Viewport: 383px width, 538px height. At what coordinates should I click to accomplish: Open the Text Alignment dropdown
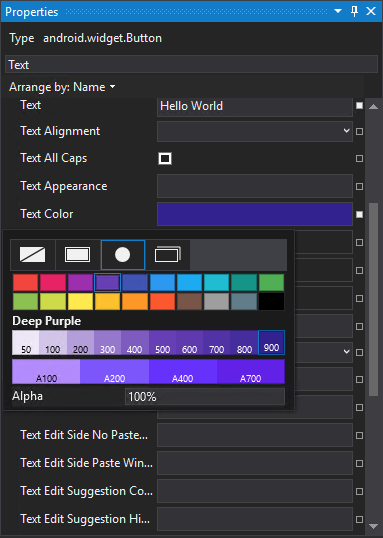click(x=255, y=131)
